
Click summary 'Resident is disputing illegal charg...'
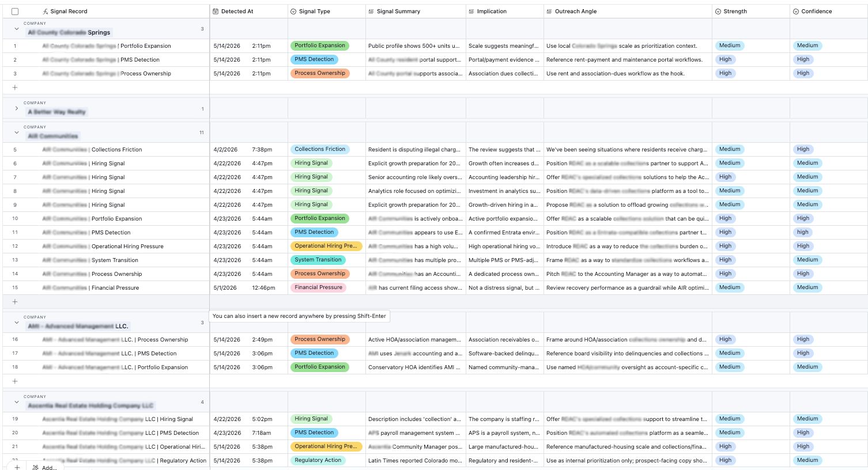[414, 150]
